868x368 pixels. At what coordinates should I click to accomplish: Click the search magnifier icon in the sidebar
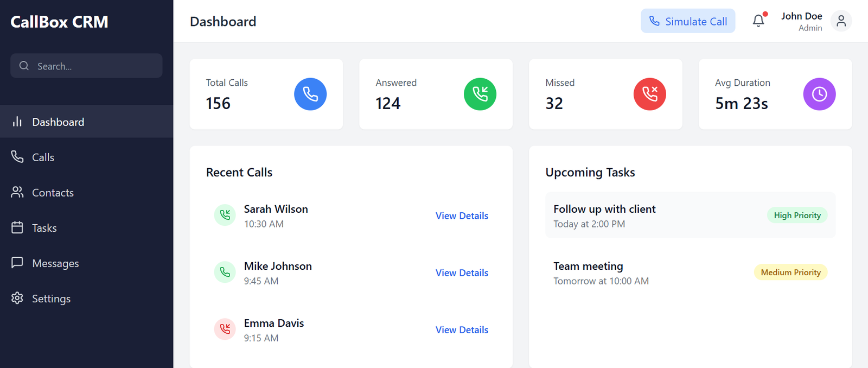point(24,65)
